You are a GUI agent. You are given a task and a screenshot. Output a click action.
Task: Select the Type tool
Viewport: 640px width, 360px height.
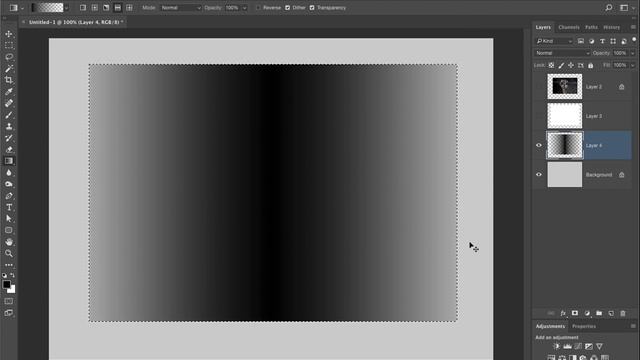pos(9,207)
